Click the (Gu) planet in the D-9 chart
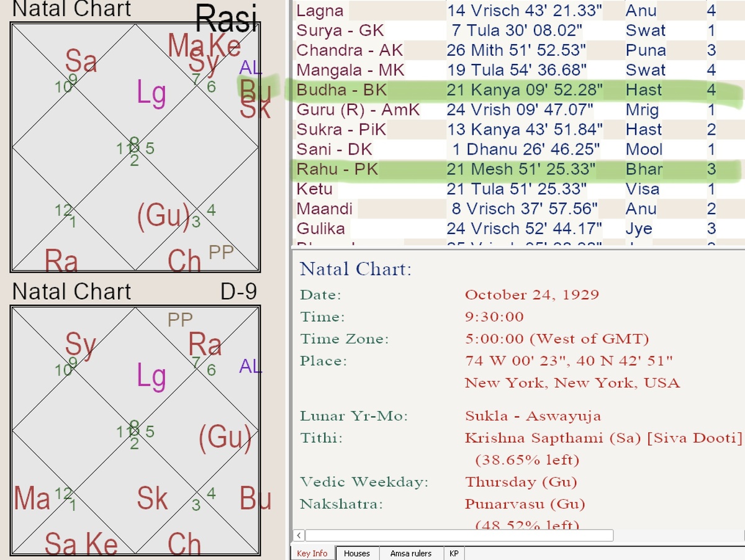745x560 pixels. [225, 438]
